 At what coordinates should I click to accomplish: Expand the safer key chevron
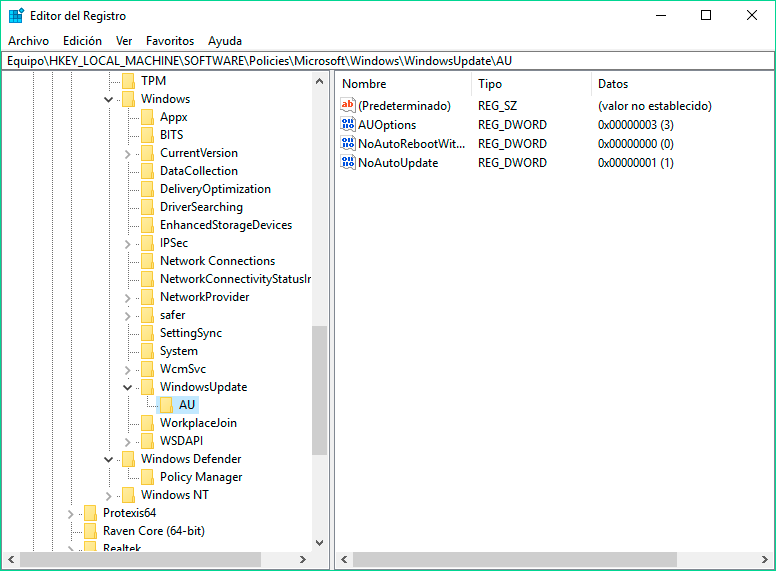(x=127, y=316)
